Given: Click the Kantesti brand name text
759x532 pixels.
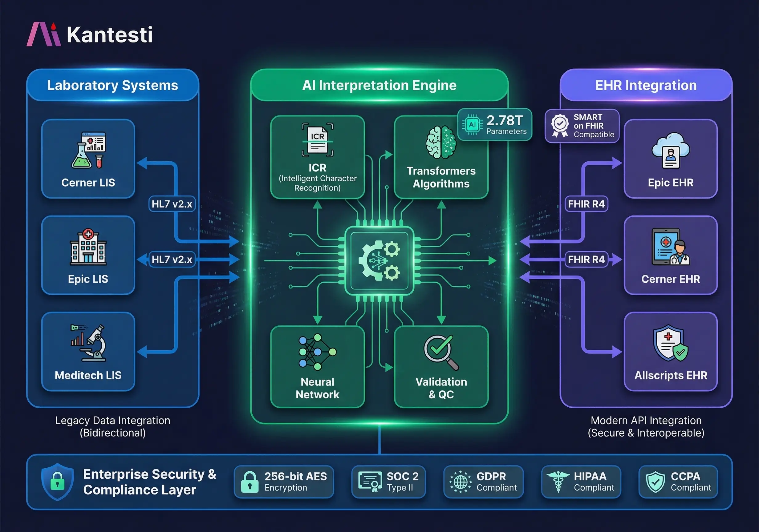Looking at the screenshot, I should (x=110, y=35).
